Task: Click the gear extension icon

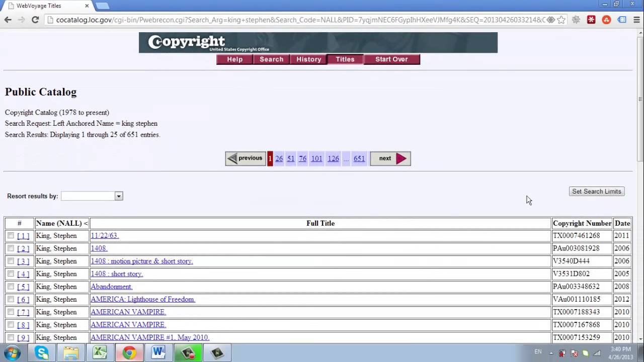Action: point(576,20)
